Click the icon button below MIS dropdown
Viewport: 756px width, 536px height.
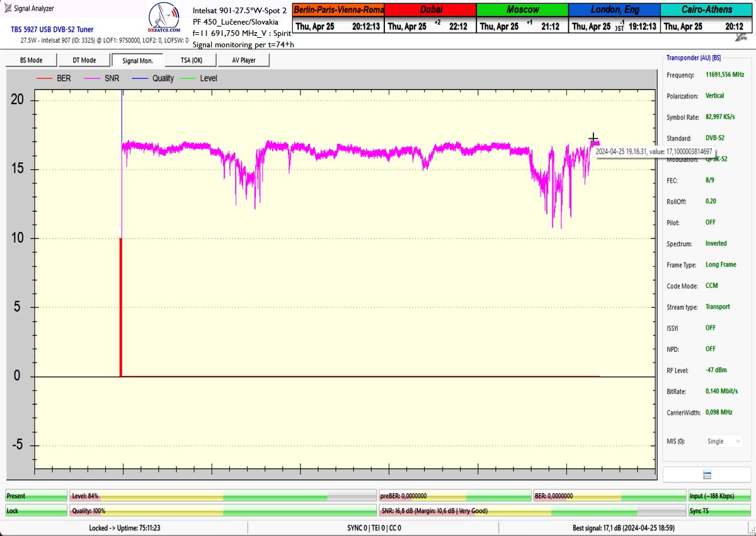tap(707, 475)
